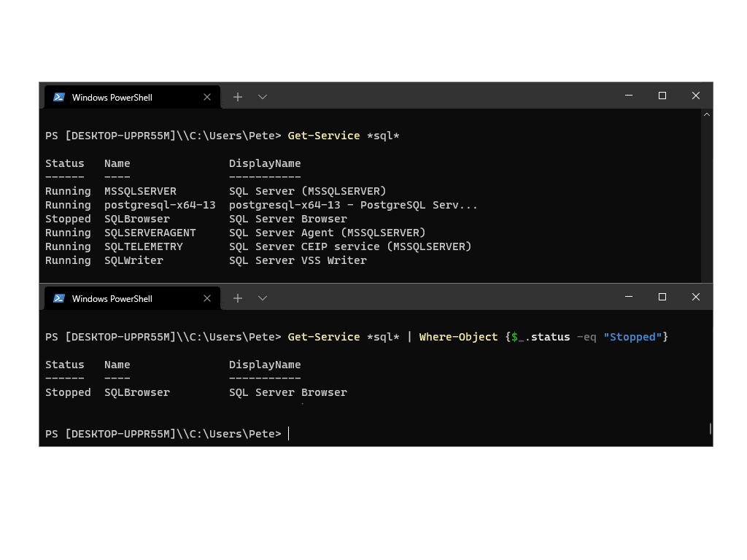Minimize the bottom PowerShell window
Screen dimensions: 747x560
click(x=628, y=297)
